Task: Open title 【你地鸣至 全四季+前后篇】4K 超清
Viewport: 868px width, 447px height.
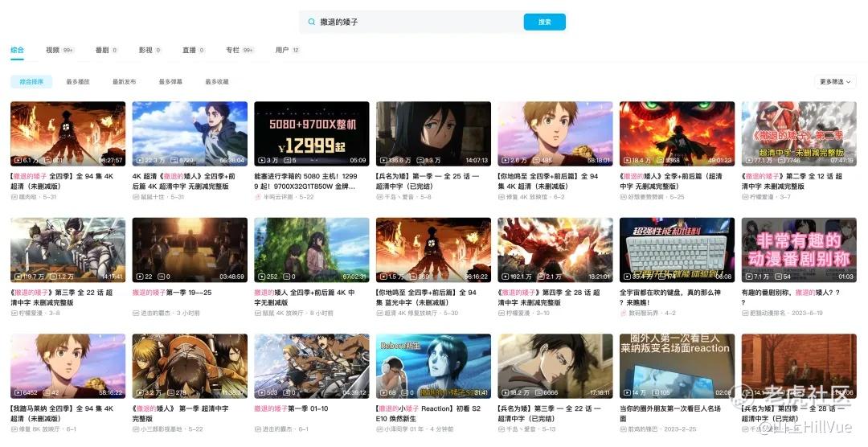Action: pos(548,181)
